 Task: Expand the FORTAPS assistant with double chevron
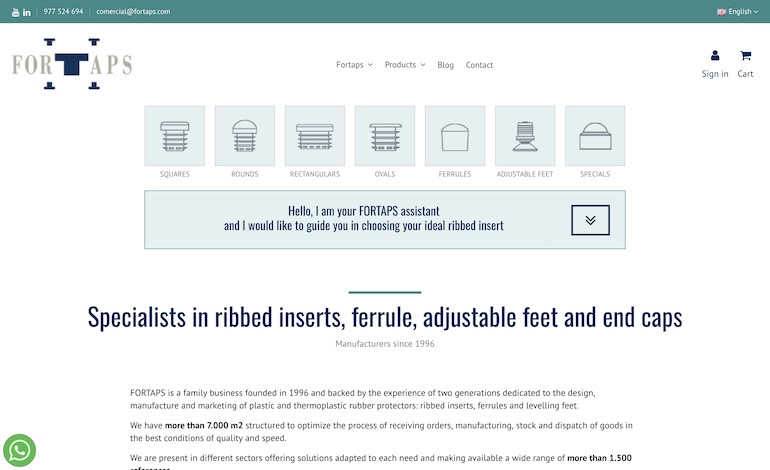point(590,220)
